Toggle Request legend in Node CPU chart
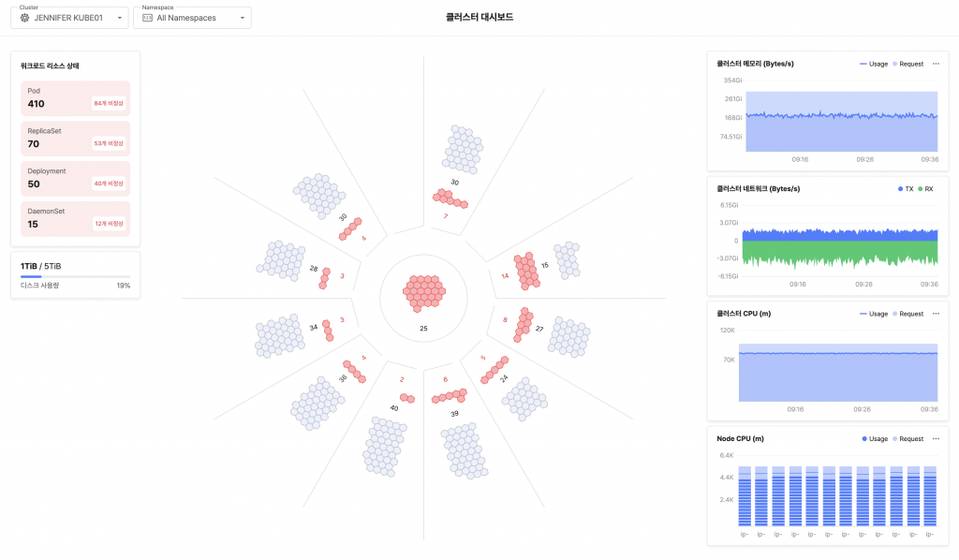959x560 pixels. (908, 439)
